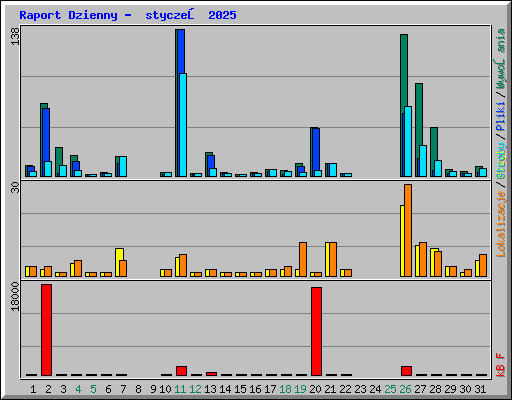Click the green day label '5'
This screenshot has height=400, width=512.
93,389
